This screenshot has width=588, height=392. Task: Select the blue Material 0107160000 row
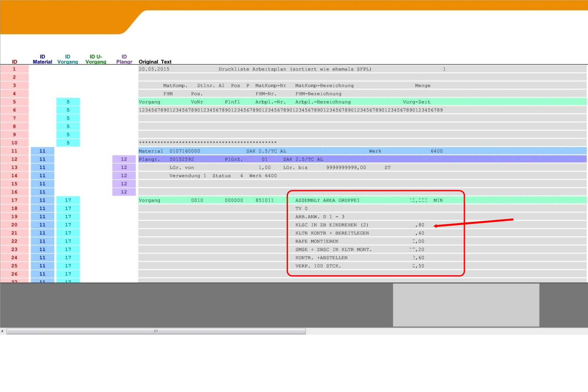pos(362,151)
